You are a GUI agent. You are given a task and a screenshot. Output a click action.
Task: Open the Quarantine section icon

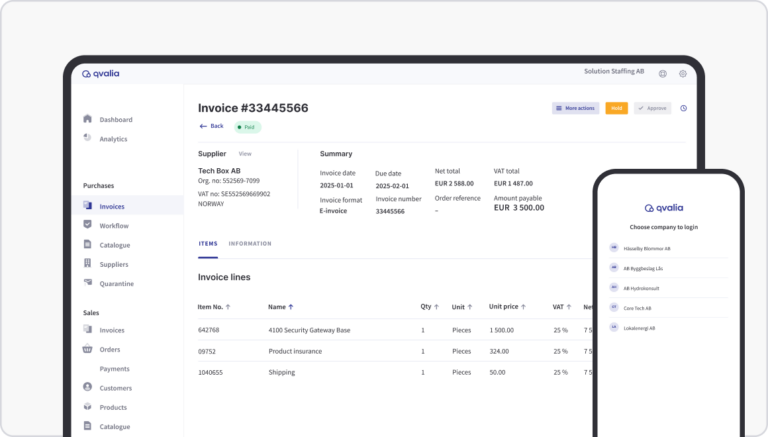pos(88,284)
